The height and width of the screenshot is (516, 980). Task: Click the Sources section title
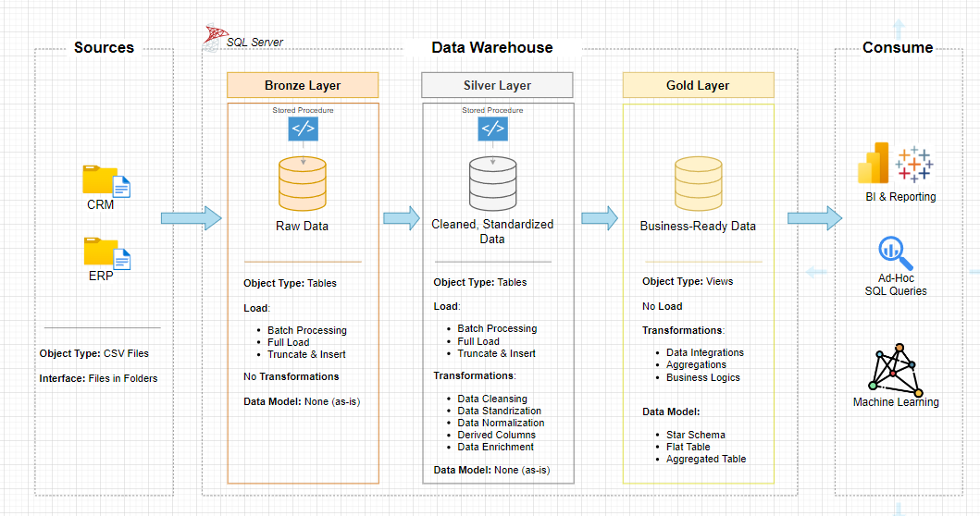click(x=104, y=48)
